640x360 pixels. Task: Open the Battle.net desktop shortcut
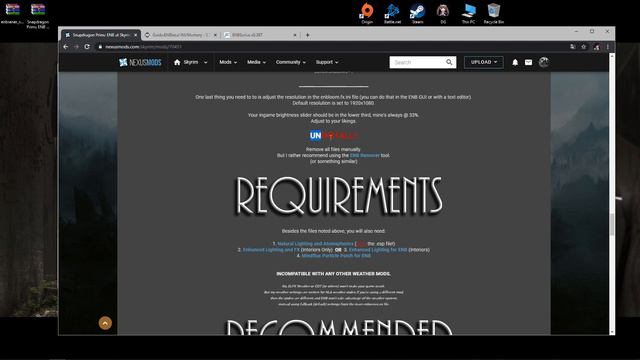click(392, 12)
